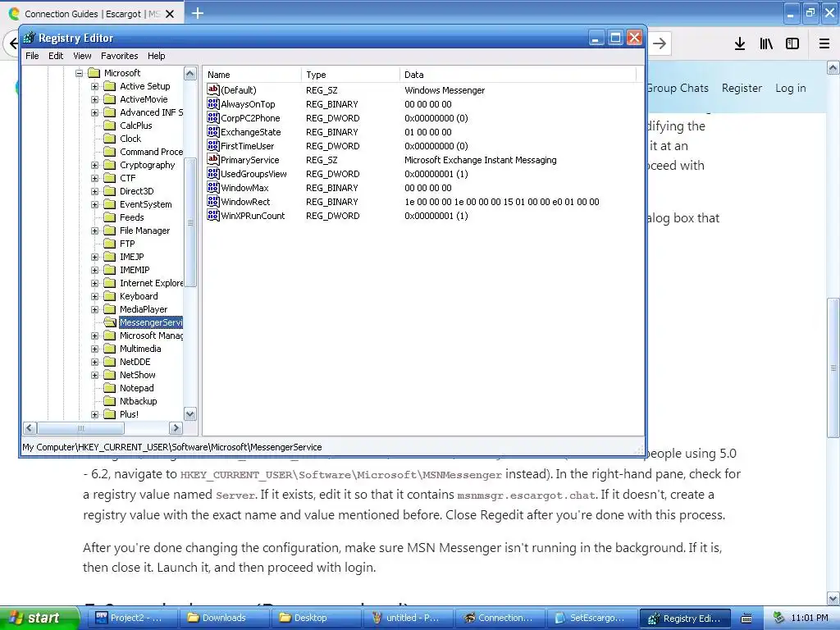This screenshot has height=630, width=840.
Task: Click the PrimaryService string value icon
Action: pos(213,160)
